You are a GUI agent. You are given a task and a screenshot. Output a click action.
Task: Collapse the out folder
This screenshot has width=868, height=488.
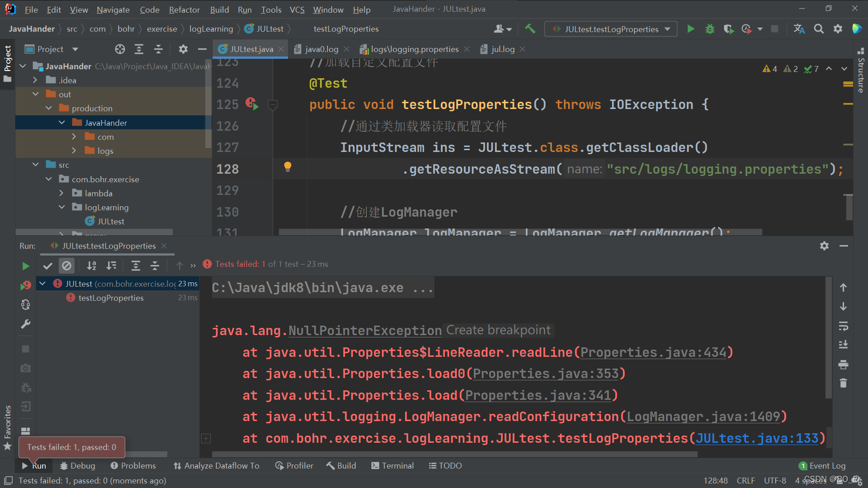[x=35, y=94]
